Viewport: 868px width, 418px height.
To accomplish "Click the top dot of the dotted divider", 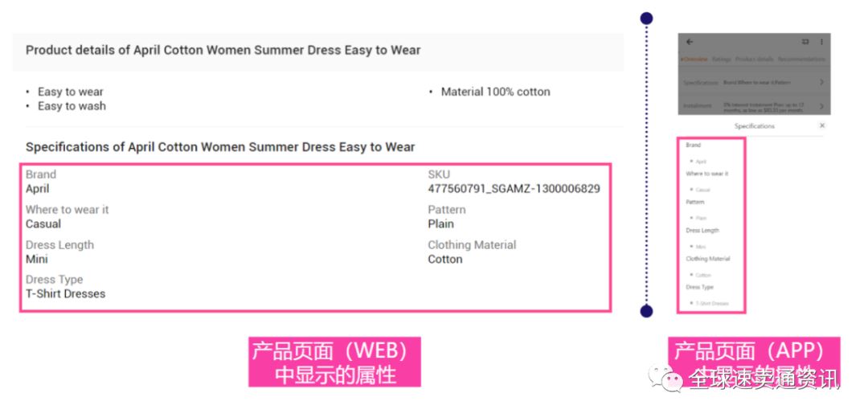I will point(646,18).
